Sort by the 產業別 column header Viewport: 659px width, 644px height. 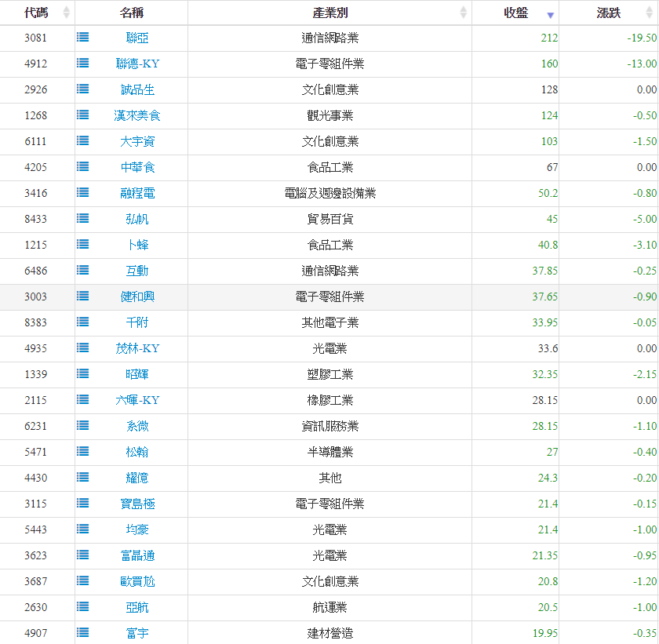pyautogui.click(x=329, y=13)
